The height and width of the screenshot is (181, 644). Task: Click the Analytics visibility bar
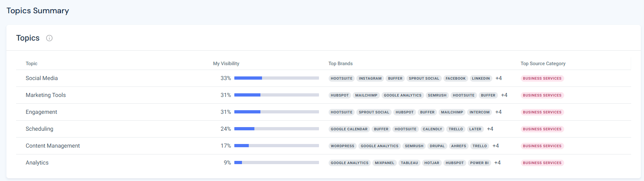click(x=276, y=162)
